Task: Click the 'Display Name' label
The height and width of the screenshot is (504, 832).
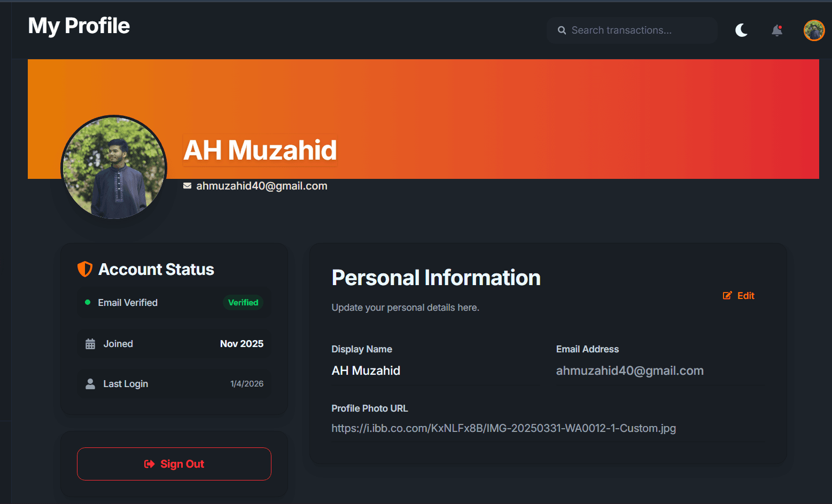Action: pos(362,349)
